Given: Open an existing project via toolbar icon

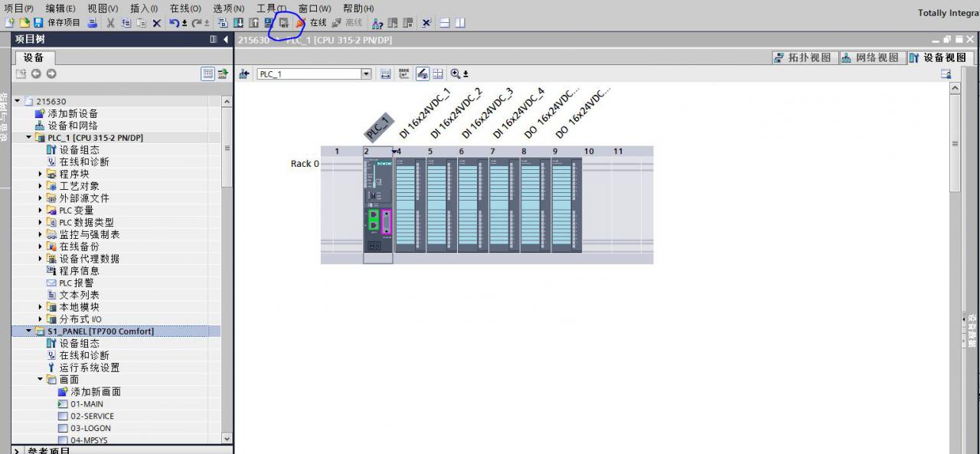Looking at the screenshot, I should [24, 23].
